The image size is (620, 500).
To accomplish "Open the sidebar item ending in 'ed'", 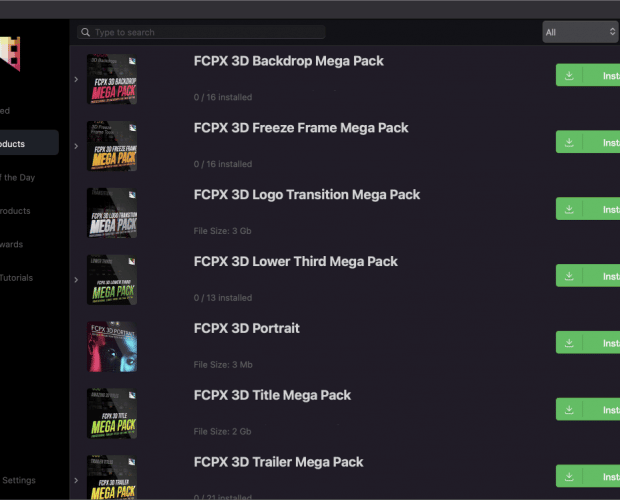I will [5, 111].
